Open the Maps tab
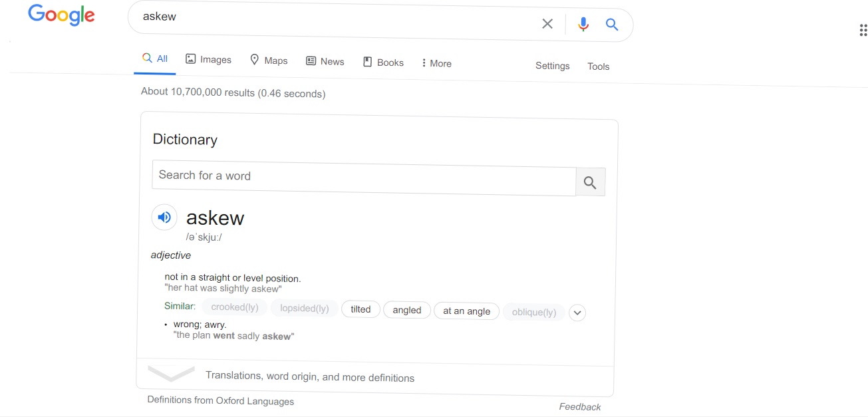 coord(269,61)
